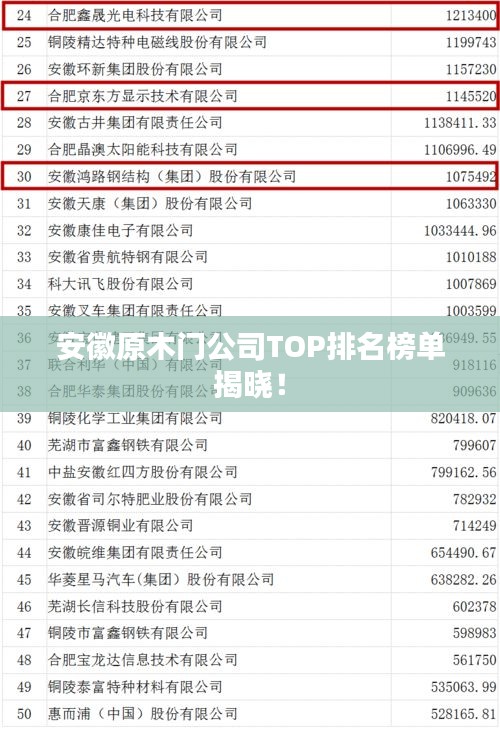
Task: Select last row 惠而浦（中国）股份有限公司
Action: (x=250, y=714)
